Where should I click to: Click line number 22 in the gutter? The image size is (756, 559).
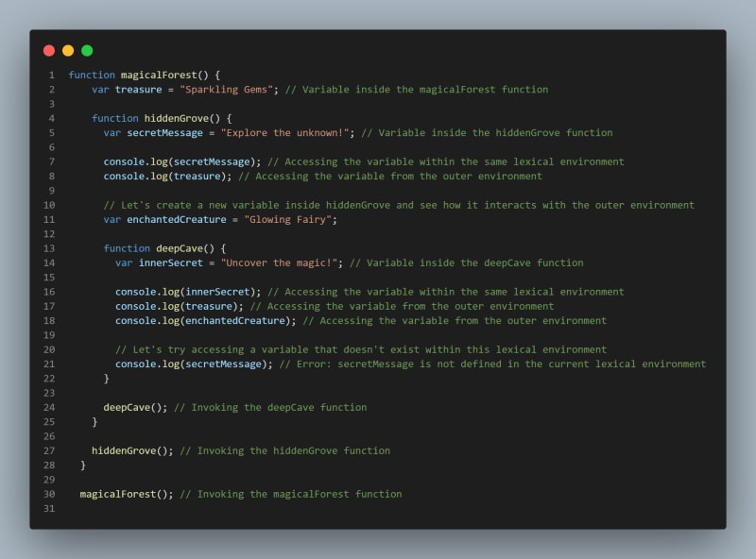[49, 379]
